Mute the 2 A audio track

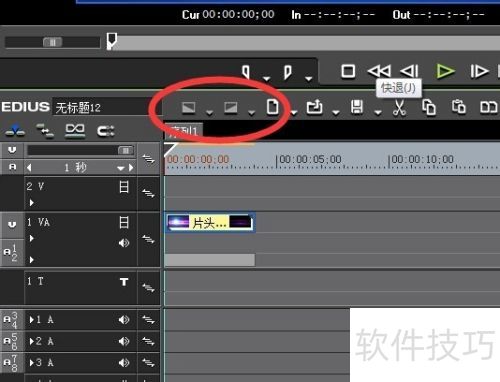tap(124, 341)
